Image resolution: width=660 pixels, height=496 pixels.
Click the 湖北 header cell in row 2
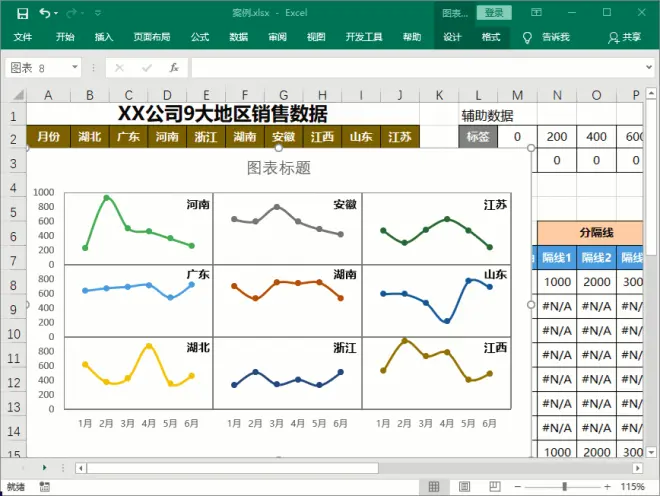coord(89,137)
